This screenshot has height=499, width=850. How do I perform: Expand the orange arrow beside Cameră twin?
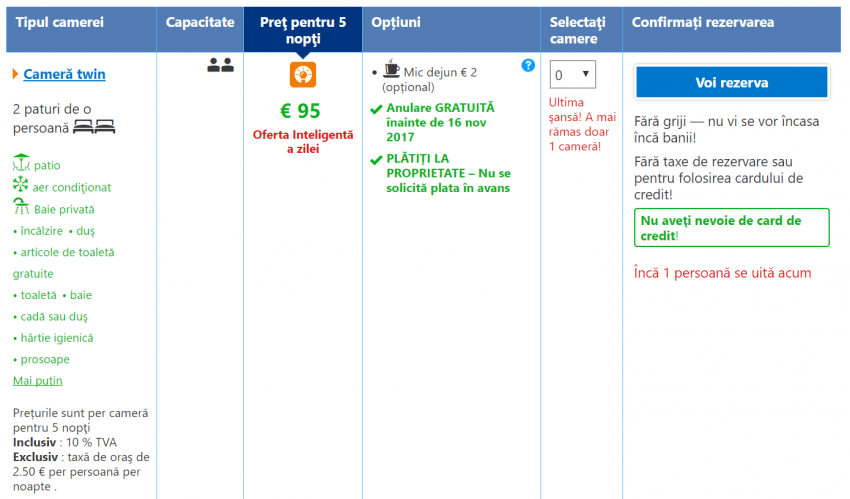(x=16, y=74)
